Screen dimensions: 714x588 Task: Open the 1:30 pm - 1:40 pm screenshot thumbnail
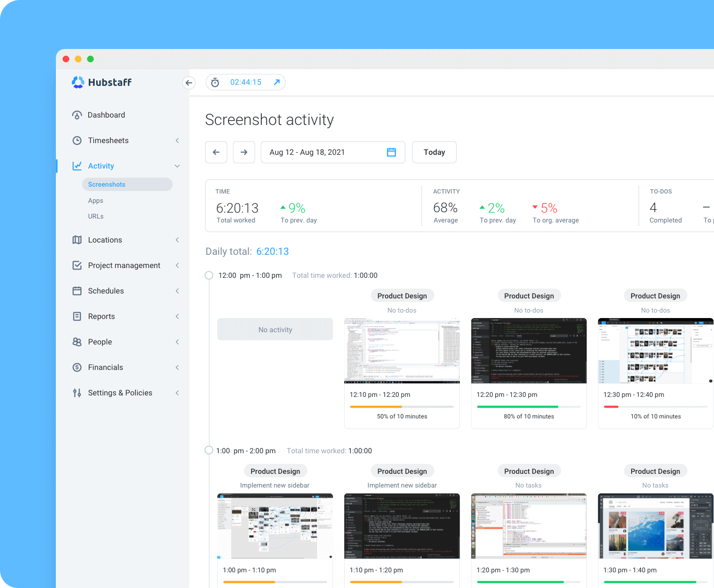tap(656, 526)
